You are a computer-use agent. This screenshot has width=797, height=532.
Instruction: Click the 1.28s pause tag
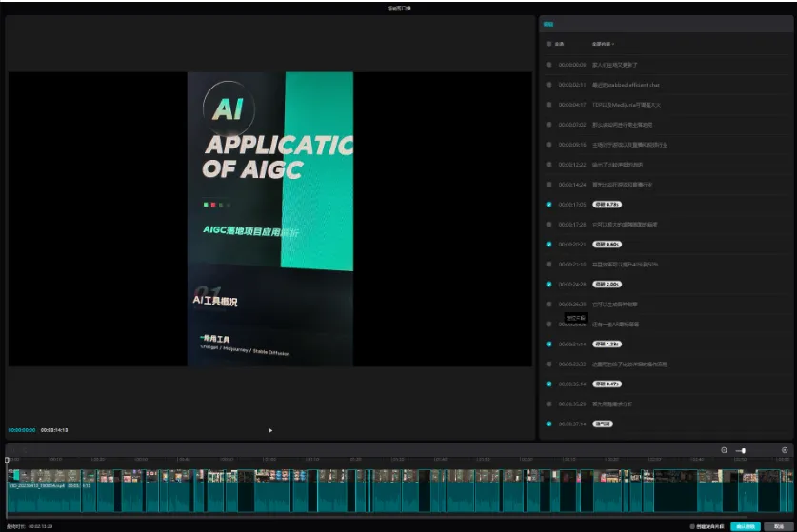tap(607, 344)
